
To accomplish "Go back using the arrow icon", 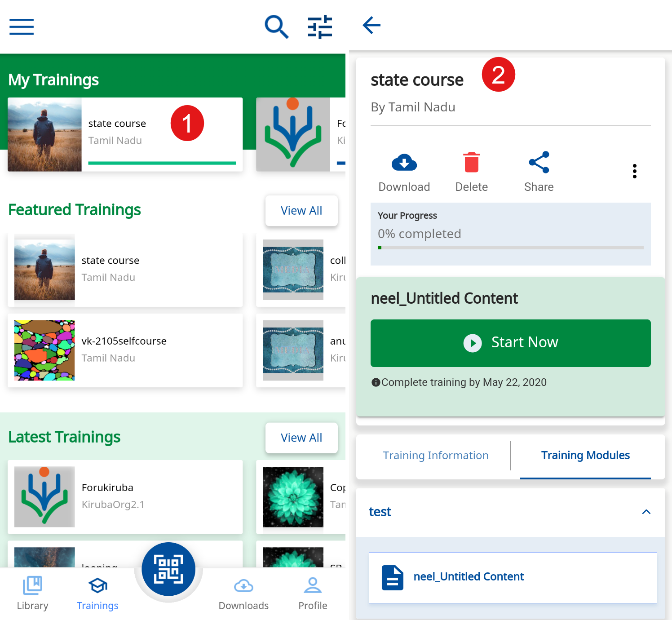I will tap(371, 25).
